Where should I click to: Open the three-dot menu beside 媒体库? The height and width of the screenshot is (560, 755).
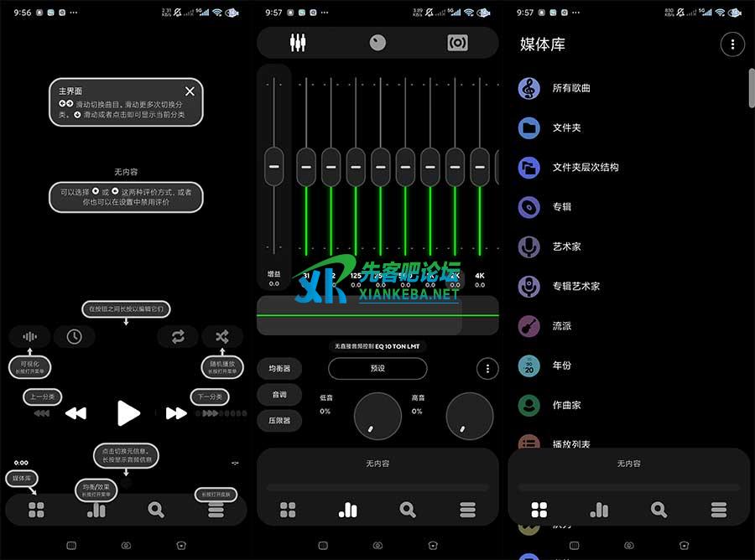pos(732,44)
